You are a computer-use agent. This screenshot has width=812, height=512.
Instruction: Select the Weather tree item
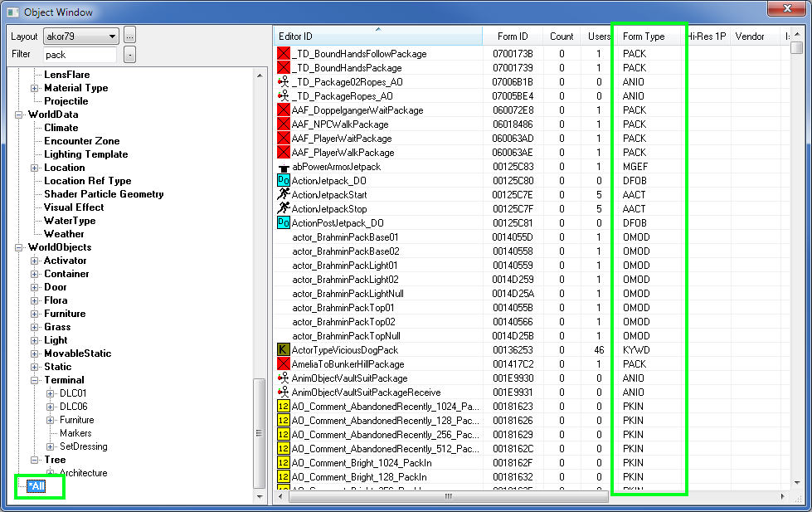64,234
